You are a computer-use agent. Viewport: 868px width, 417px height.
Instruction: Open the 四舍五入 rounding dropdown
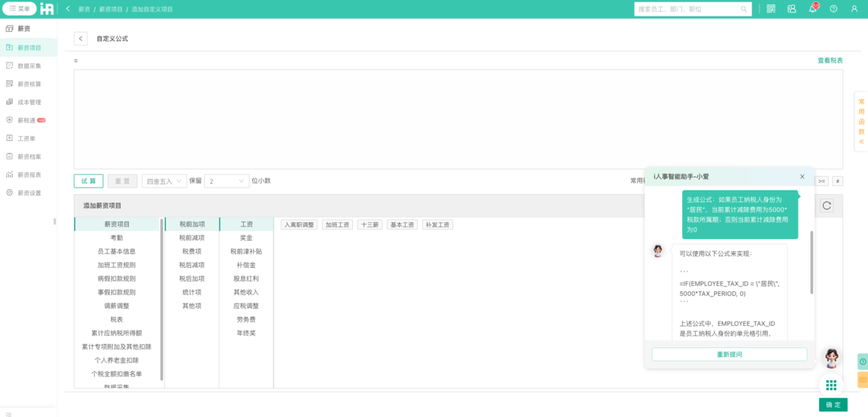(x=163, y=181)
